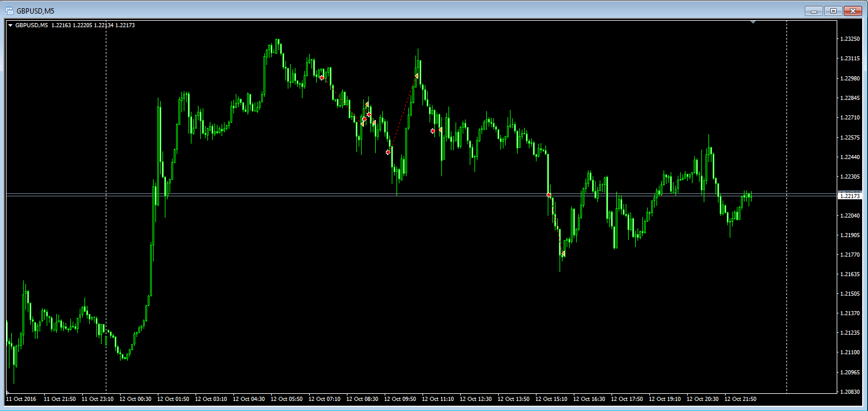Image resolution: width=868 pixels, height=411 pixels.
Task: Click time axis label 12 Oct 16:30
Action: click(x=589, y=399)
